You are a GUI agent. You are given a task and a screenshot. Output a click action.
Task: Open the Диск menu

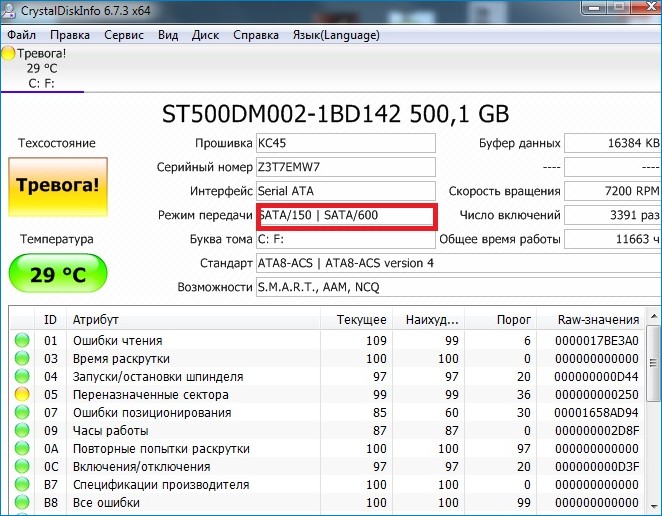[205, 34]
